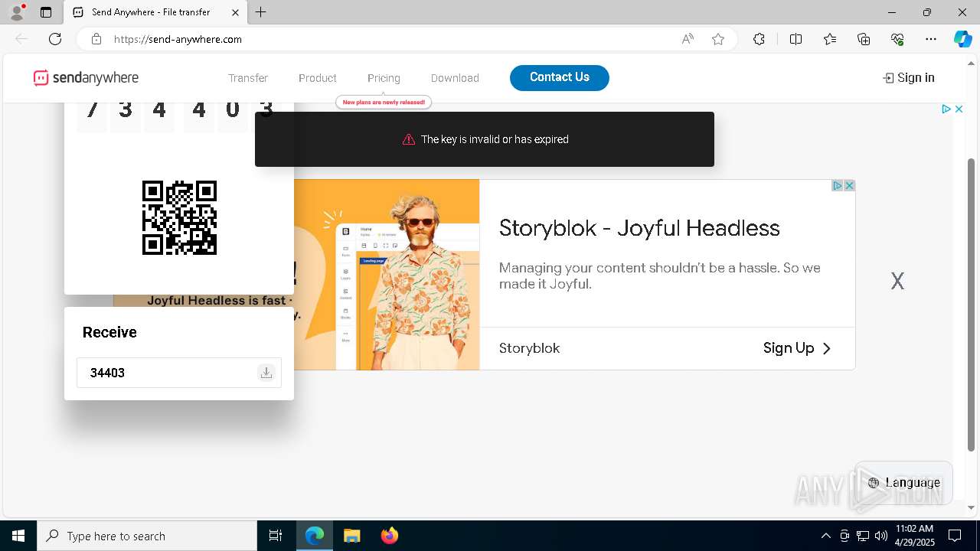
Task: Open Split screen view
Action: 795,39
